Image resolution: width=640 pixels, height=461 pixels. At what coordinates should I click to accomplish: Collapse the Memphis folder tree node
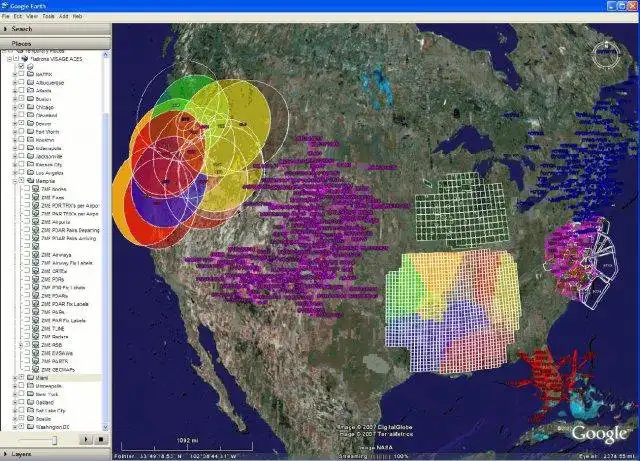click(15, 180)
